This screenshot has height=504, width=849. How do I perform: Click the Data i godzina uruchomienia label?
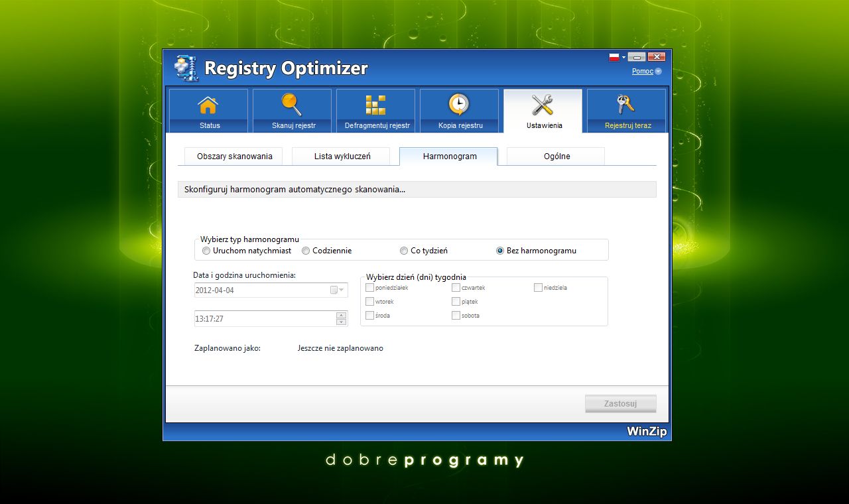point(244,275)
